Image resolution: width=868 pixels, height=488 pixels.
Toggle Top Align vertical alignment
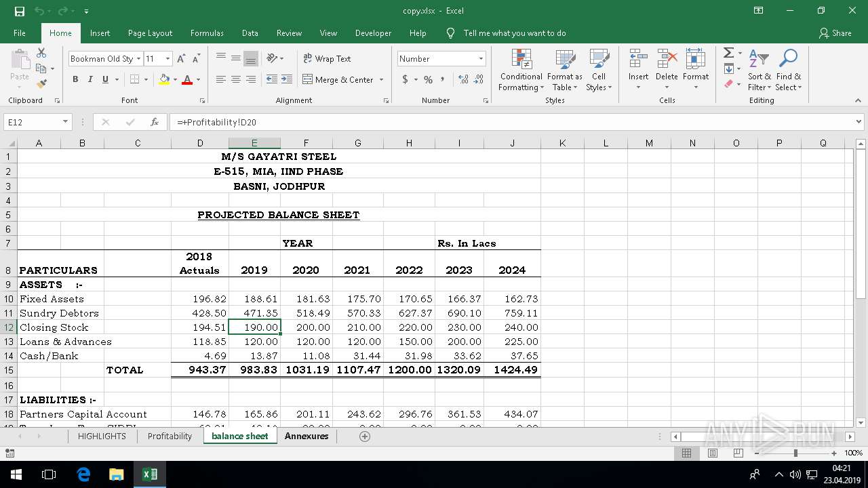point(221,58)
